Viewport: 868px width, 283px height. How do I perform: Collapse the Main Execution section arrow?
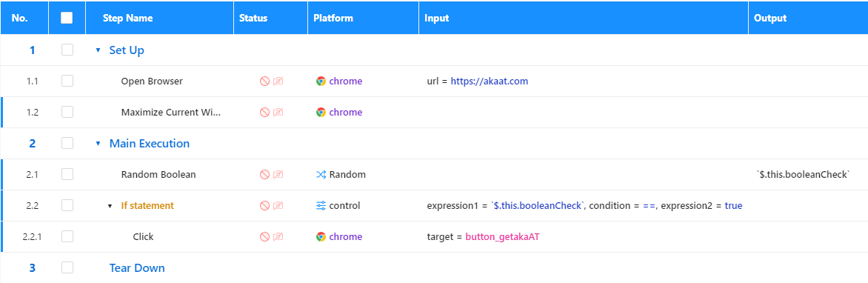point(98,144)
